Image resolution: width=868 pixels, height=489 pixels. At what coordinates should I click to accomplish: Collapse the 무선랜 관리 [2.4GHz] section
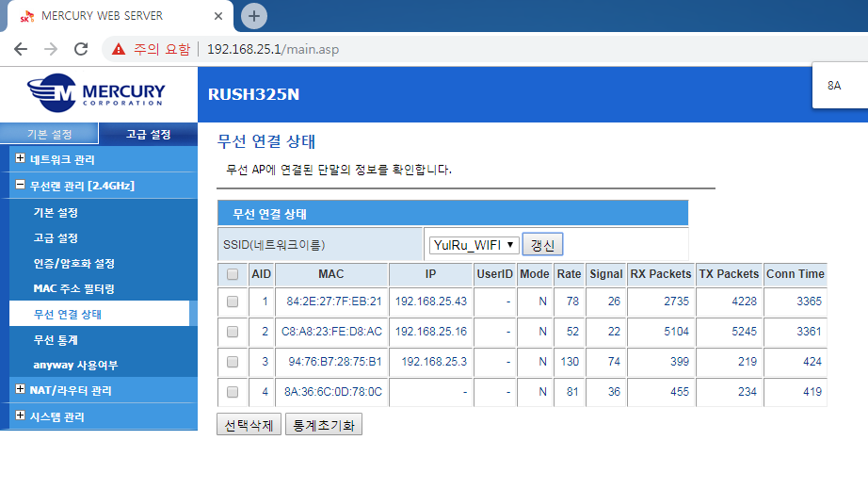[20, 185]
